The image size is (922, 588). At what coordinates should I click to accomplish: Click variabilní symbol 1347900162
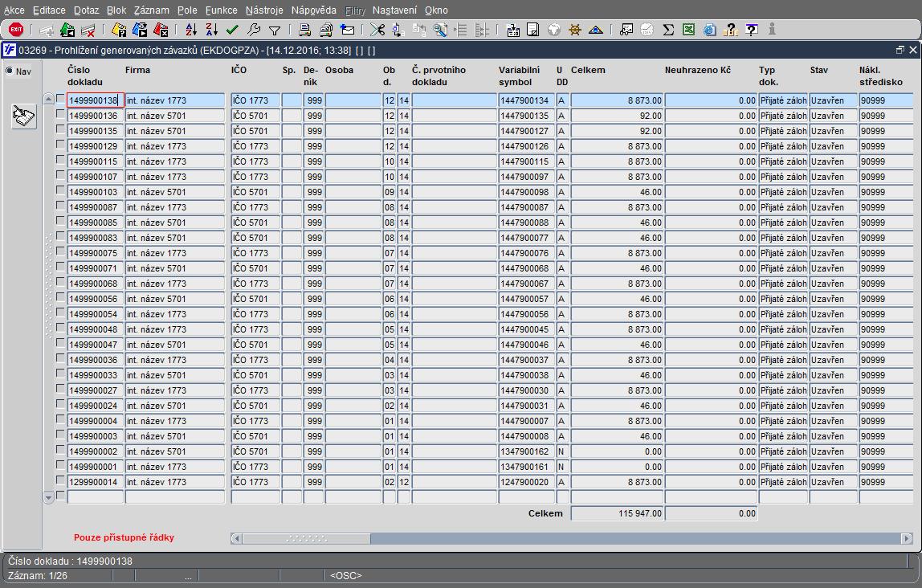(x=526, y=451)
